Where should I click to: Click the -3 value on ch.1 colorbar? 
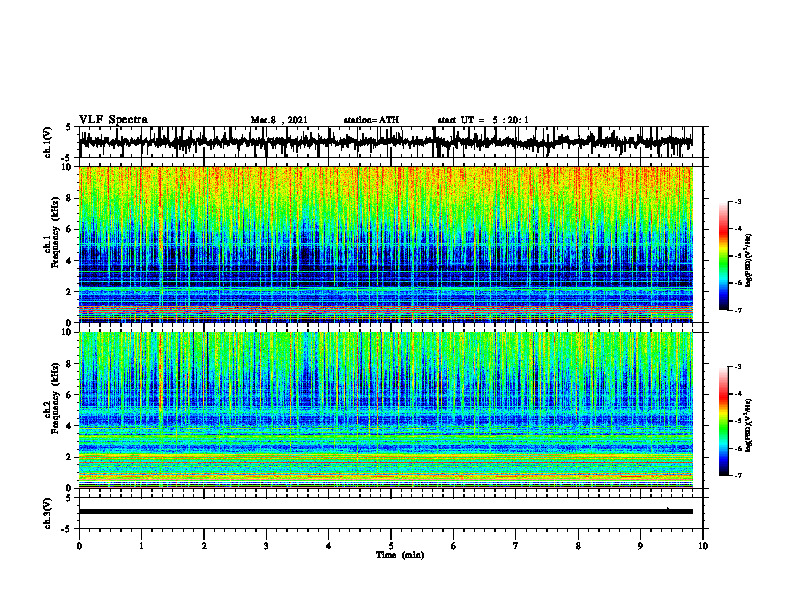[737, 201]
